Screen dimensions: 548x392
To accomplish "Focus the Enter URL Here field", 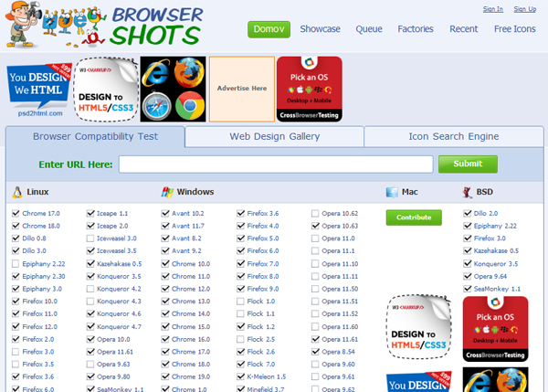I will click(276, 164).
